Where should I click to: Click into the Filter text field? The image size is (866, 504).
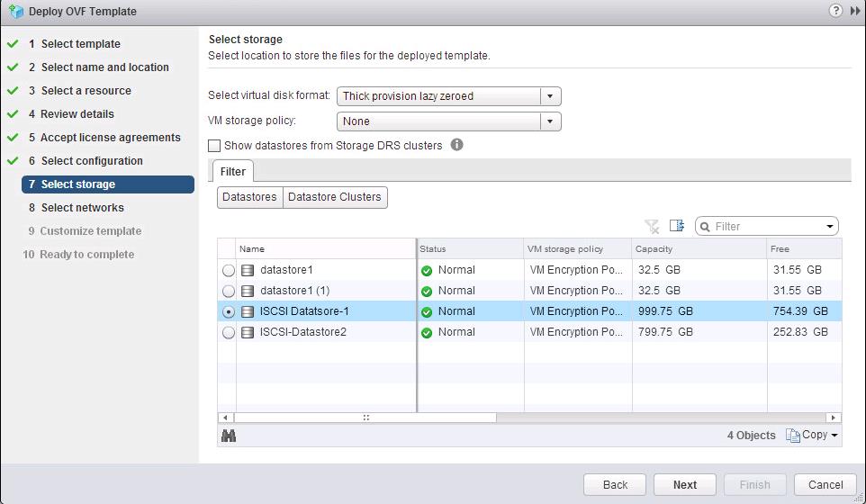click(x=765, y=227)
